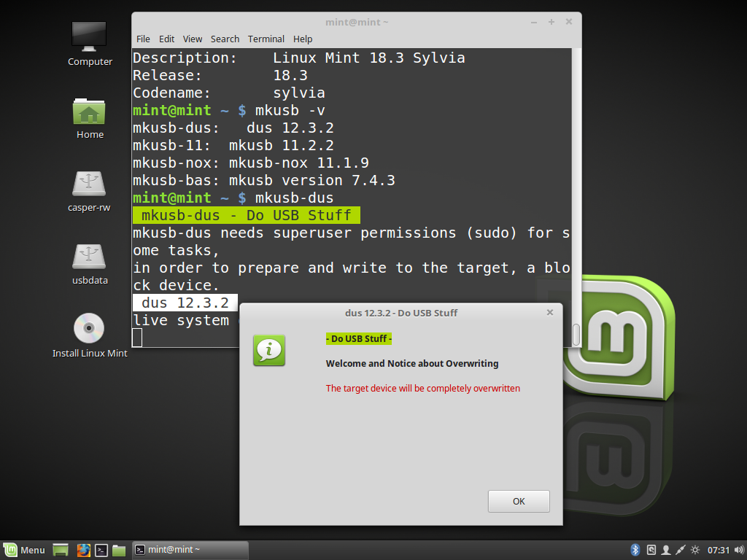Launch Firefox from the panel
Image resolution: width=747 pixels, height=560 pixels.
83,550
